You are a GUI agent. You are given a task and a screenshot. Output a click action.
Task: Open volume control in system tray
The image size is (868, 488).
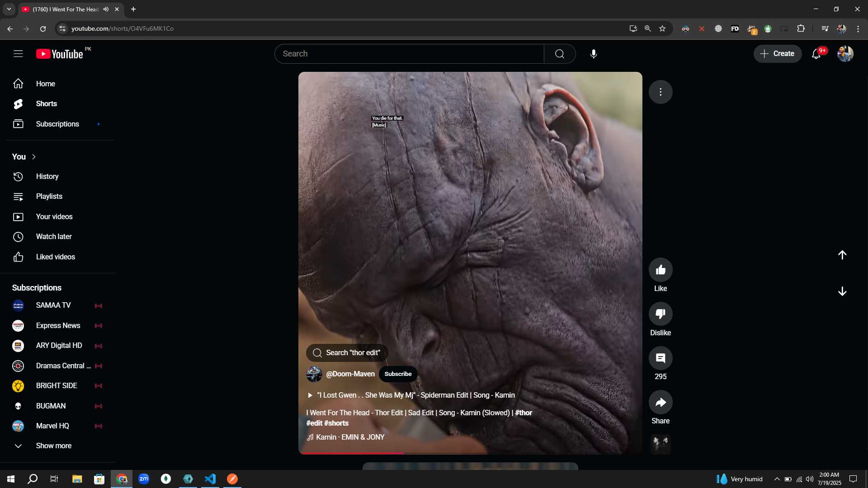[810, 479]
